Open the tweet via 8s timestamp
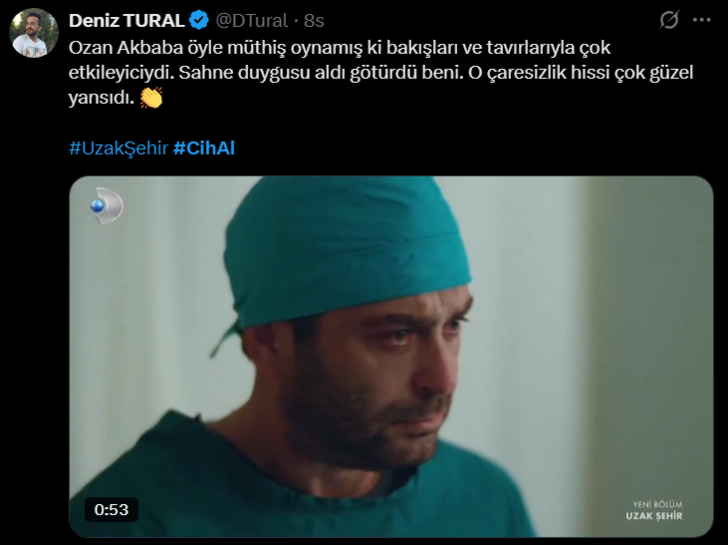The height and width of the screenshot is (545, 728). (314, 21)
